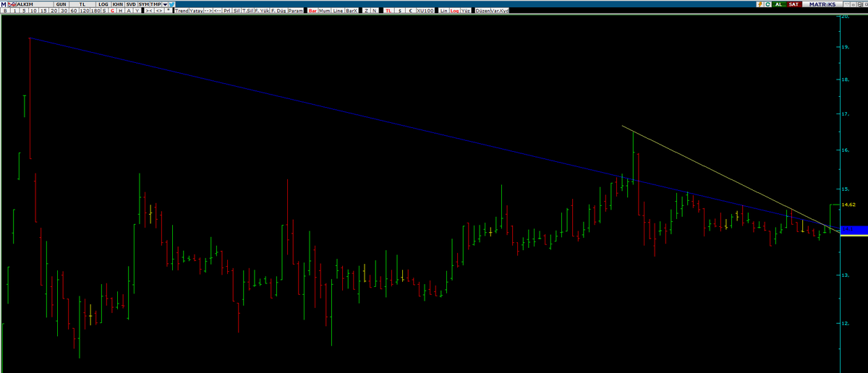The height and width of the screenshot is (373, 868).
Task: Click the chart expand <> icon
Action: 159,11
